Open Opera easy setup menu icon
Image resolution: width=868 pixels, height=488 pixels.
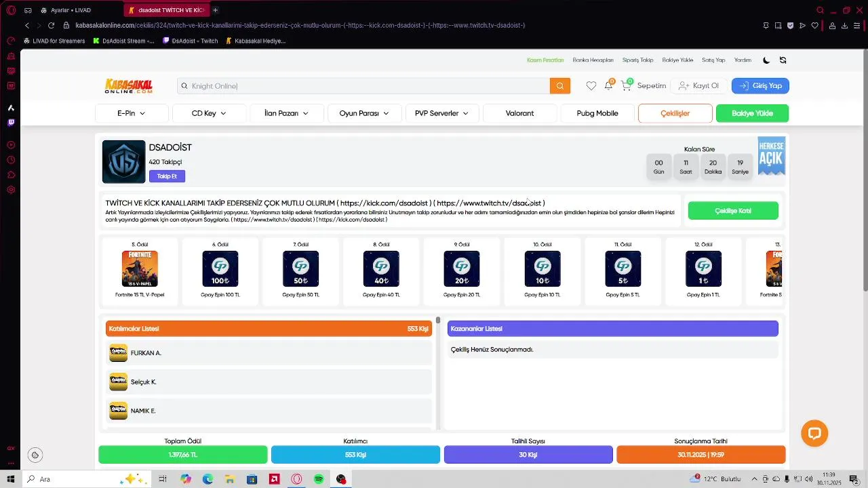coord(857,26)
